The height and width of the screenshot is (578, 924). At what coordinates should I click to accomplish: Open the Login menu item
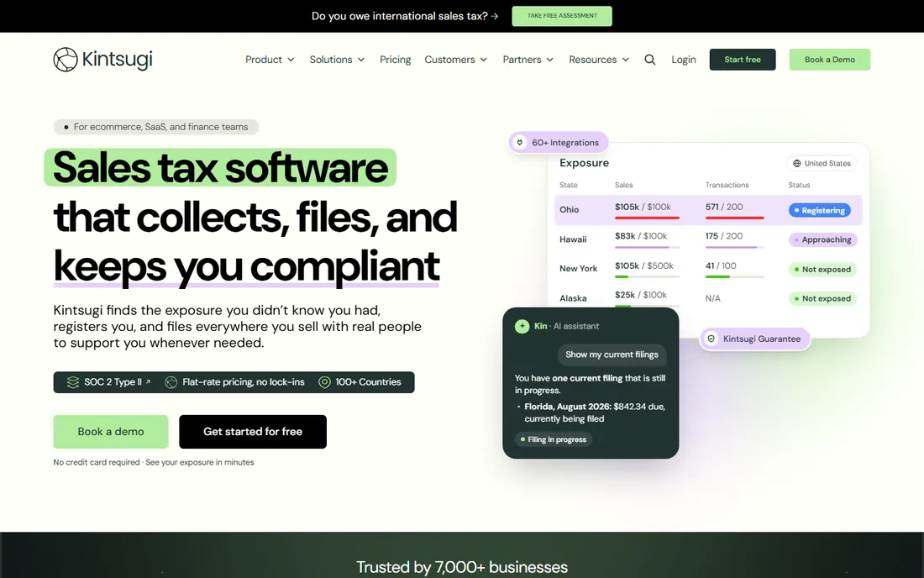pos(684,60)
